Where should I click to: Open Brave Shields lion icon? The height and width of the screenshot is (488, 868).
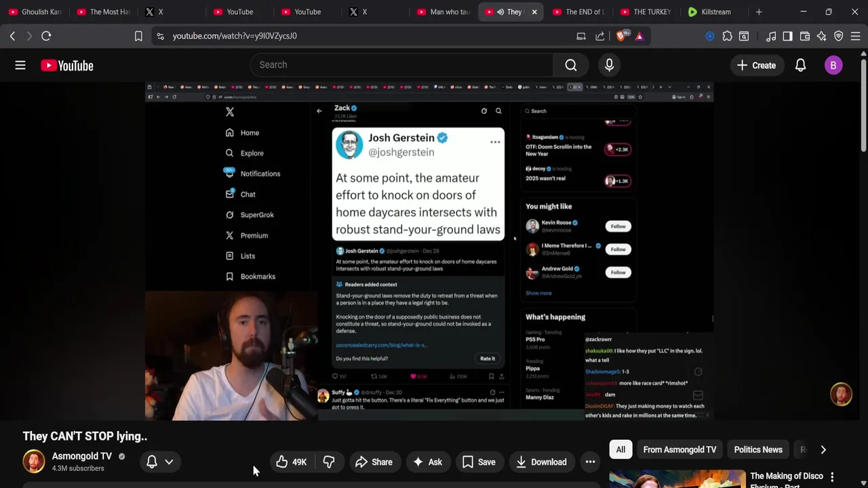(x=620, y=36)
